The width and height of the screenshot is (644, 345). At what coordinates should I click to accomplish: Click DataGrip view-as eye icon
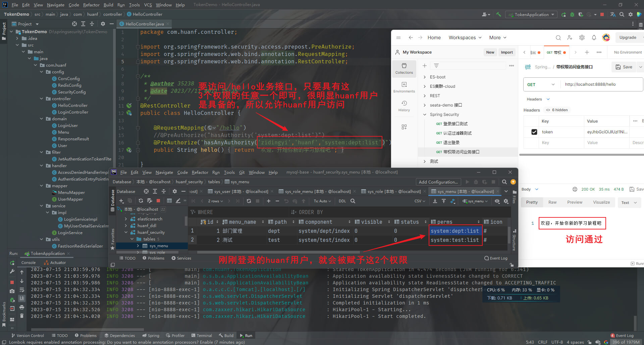click(x=497, y=201)
